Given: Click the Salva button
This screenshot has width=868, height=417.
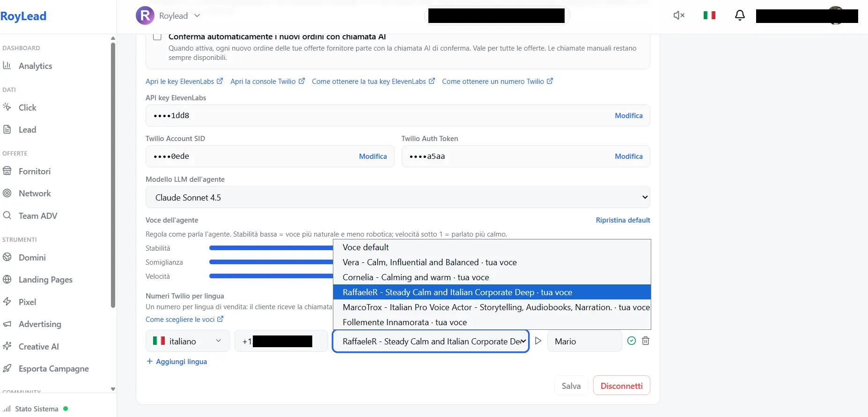Looking at the screenshot, I should 571,386.
